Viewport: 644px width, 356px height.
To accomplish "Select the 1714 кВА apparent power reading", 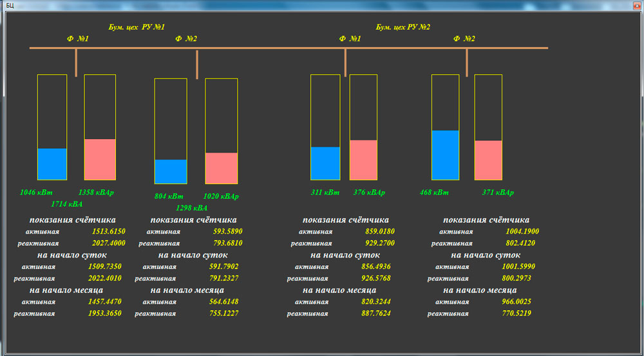I will pyautogui.click(x=67, y=204).
